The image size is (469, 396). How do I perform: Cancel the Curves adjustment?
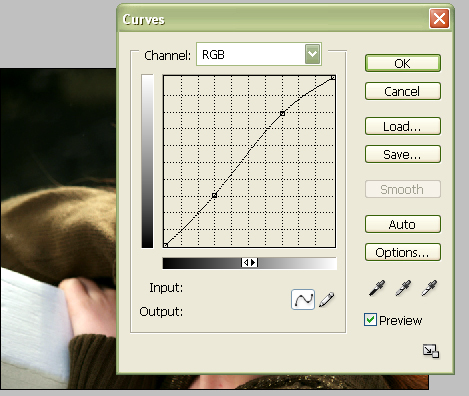(403, 91)
